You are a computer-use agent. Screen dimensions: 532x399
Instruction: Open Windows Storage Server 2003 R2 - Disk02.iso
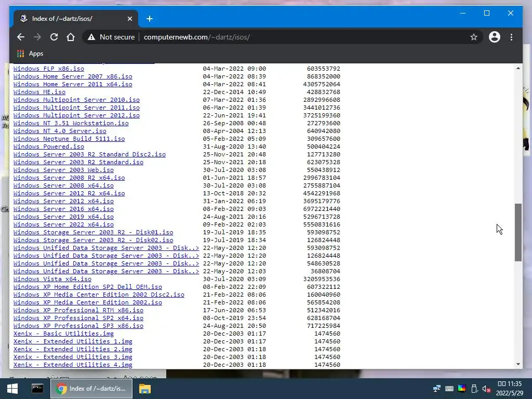94,240
